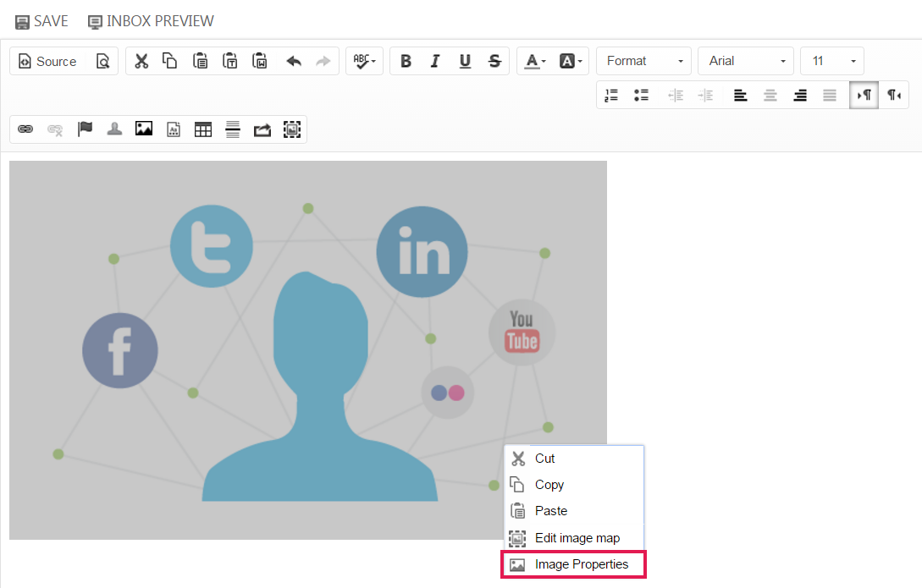This screenshot has height=588, width=922.
Task: Open the font size 11 dropdown
Action: coord(832,61)
